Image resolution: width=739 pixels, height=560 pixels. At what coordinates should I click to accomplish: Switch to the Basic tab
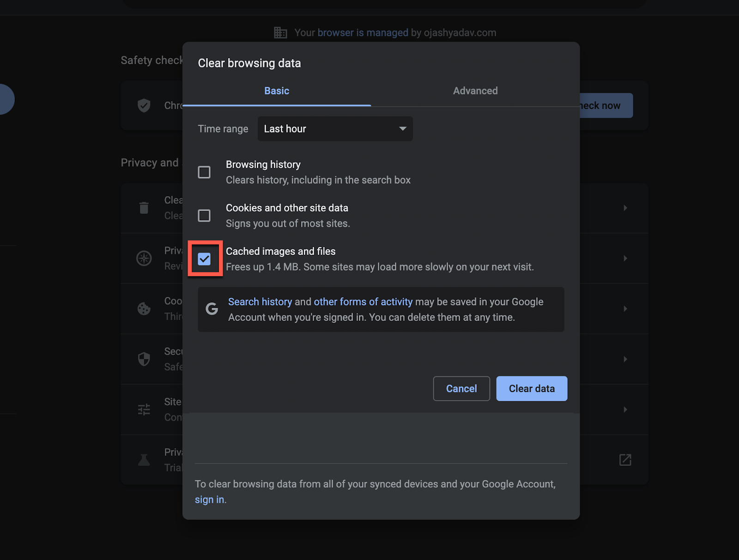(x=277, y=91)
